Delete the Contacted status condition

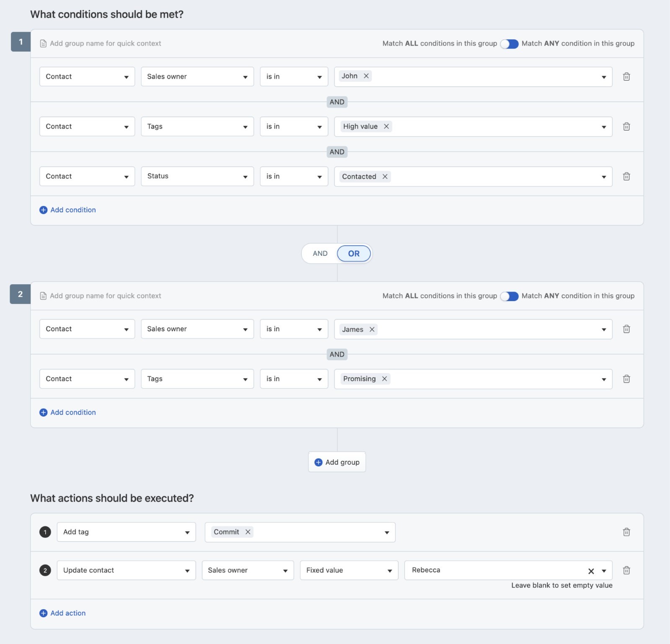[626, 176]
